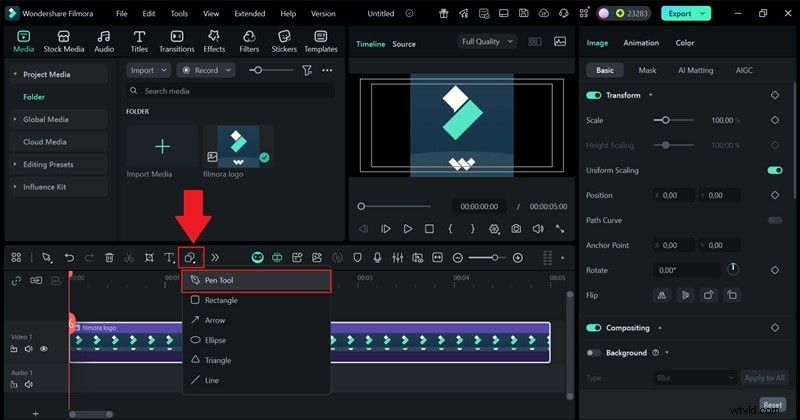This screenshot has height=420, width=800.
Task: Click the text tool icon
Action: (x=169, y=258)
